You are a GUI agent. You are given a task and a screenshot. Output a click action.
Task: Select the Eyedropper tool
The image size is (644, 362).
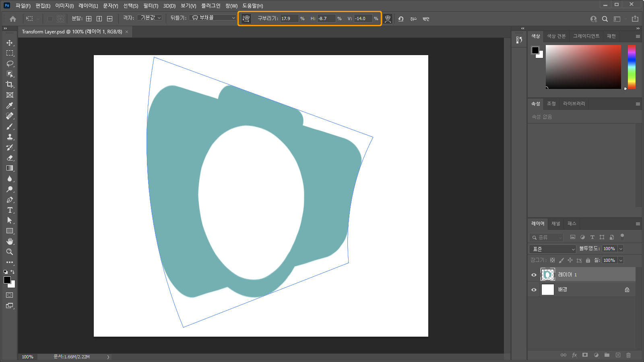pos(10,105)
